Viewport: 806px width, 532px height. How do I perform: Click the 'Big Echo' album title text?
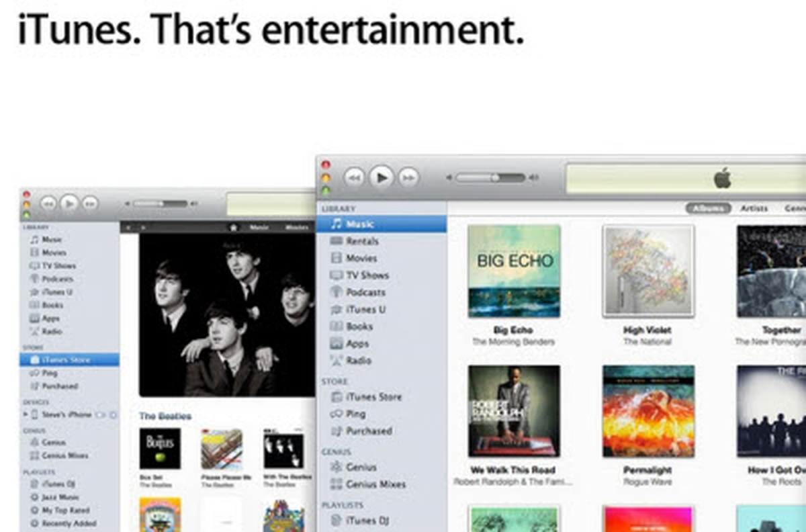tap(513, 330)
